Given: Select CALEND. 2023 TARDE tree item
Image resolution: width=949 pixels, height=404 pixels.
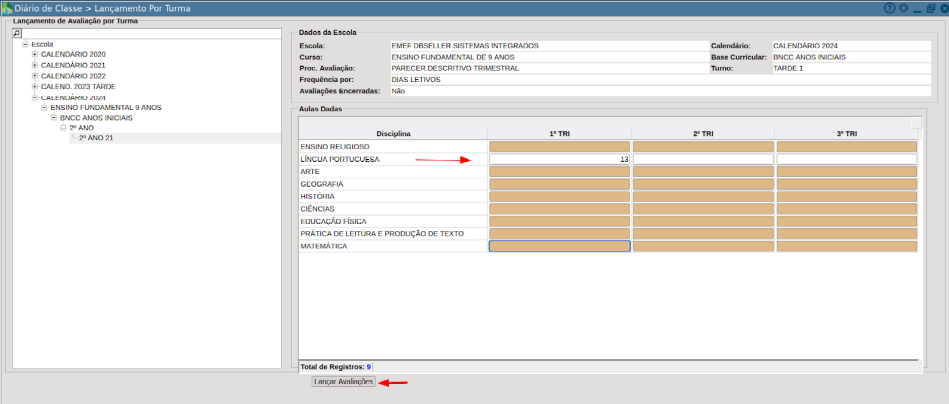Looking at the screenshot, I should tap(78, 86).
